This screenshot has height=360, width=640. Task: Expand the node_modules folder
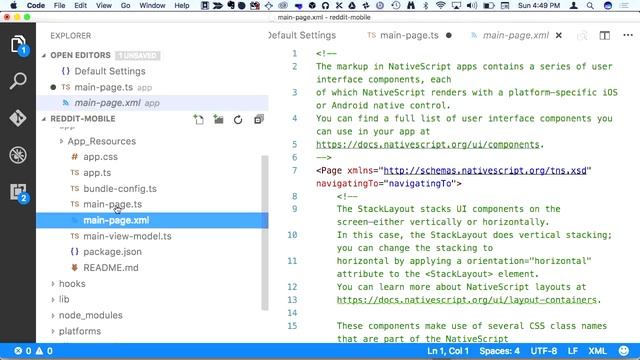coord(53,316)
